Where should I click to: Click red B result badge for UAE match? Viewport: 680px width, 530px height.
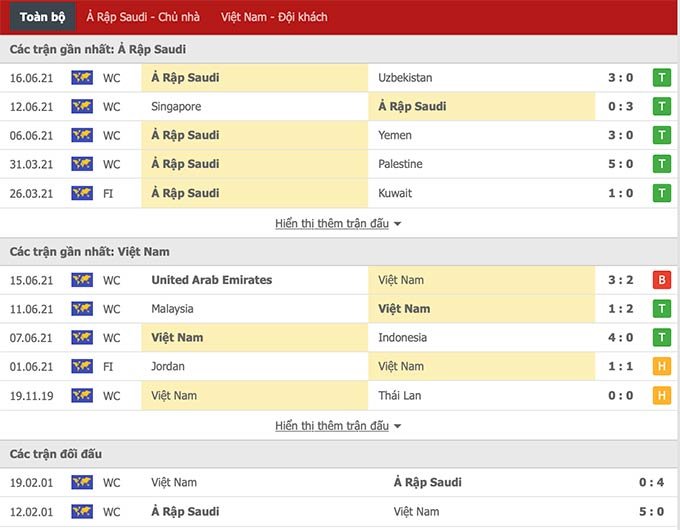click(x=661, y=281)
